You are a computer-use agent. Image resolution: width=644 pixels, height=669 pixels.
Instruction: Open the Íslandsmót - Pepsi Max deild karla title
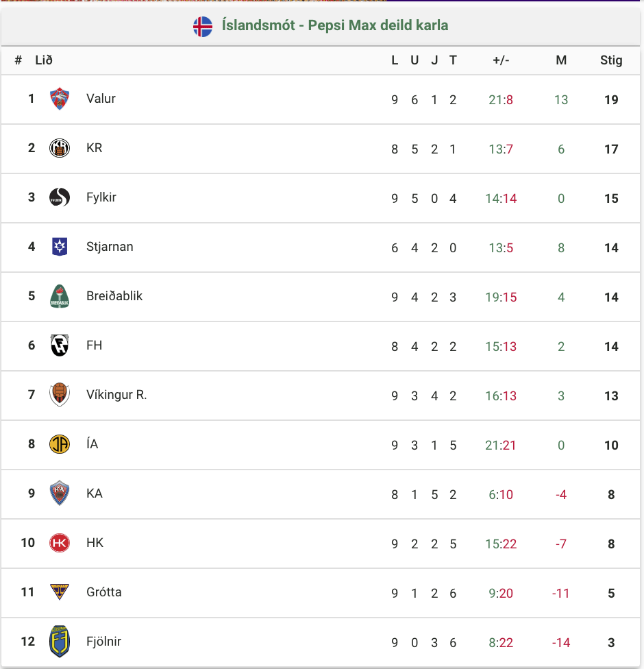335,25
